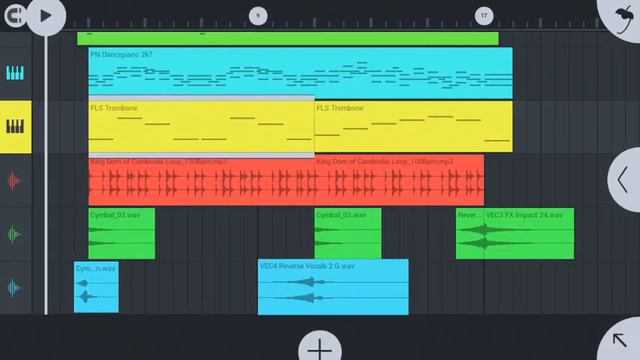Select the yellow FLS Trombone track icon
The width and height of the screenshot is (640, 360).
16,127
